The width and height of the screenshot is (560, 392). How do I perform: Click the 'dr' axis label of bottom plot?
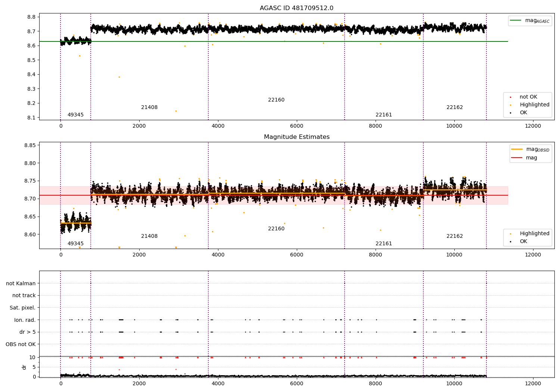tap(24, 367)
